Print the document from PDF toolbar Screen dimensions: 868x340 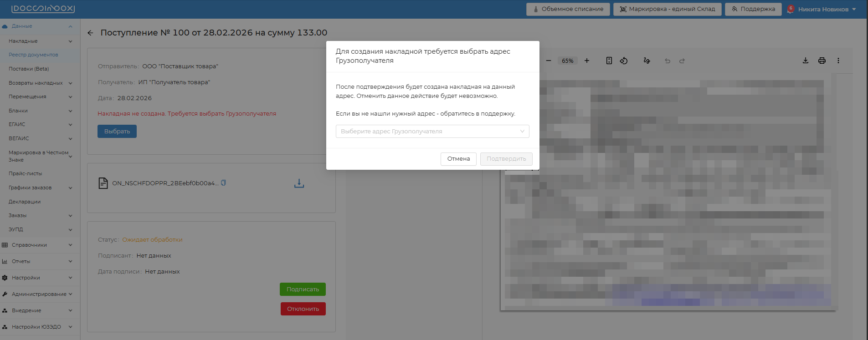pyautogui.click(x=822, y=61)
